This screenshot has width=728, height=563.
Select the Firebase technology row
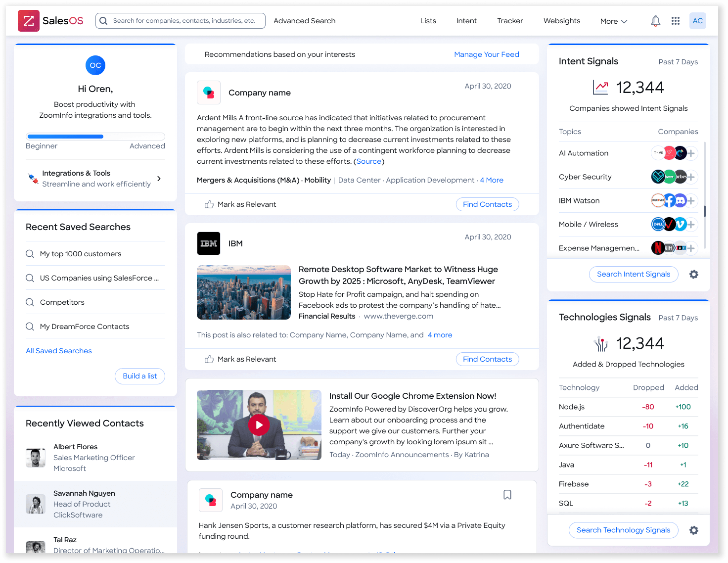(629, 484)
